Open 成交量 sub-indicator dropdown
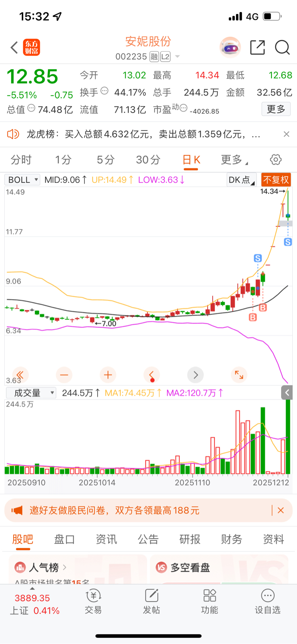The image size is (297, 644). tap(31, 393)
